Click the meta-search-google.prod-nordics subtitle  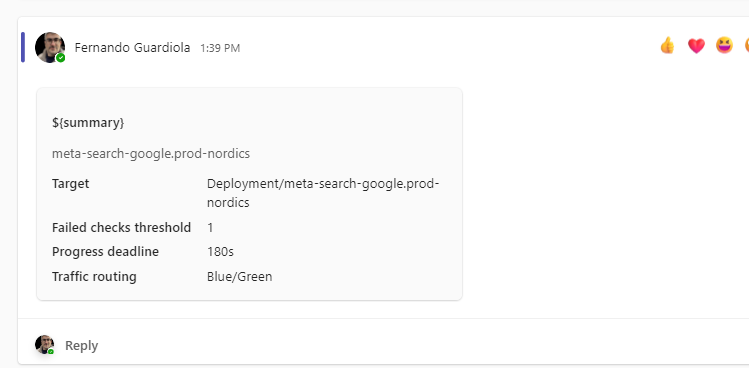pyautogui.click(x=151, y=154)
